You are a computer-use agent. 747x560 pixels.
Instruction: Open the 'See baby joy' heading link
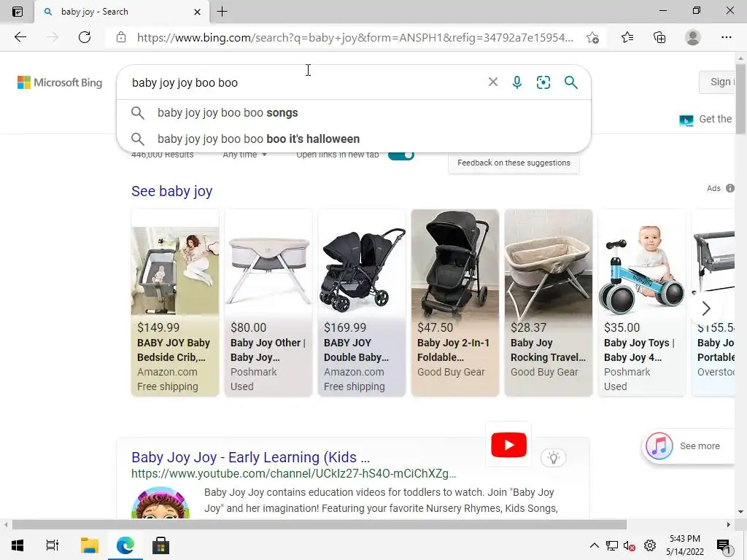pyautogui.click(x=172, y=191)
